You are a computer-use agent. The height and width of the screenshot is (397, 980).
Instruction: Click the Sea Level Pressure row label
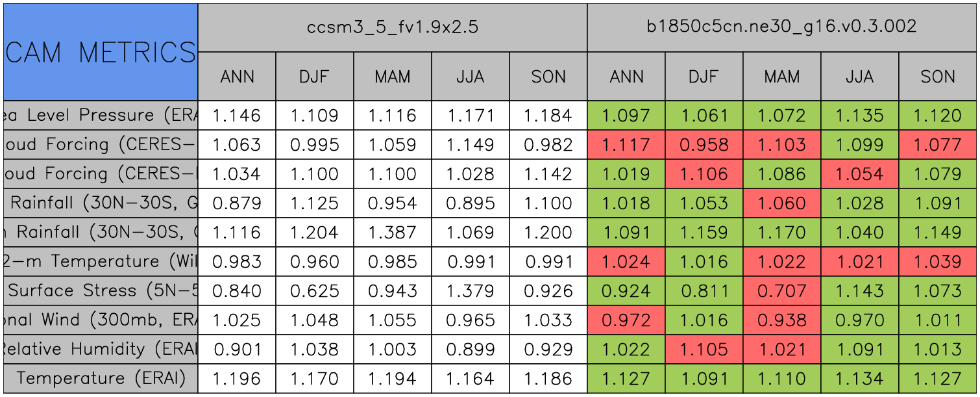click(100, 116)
